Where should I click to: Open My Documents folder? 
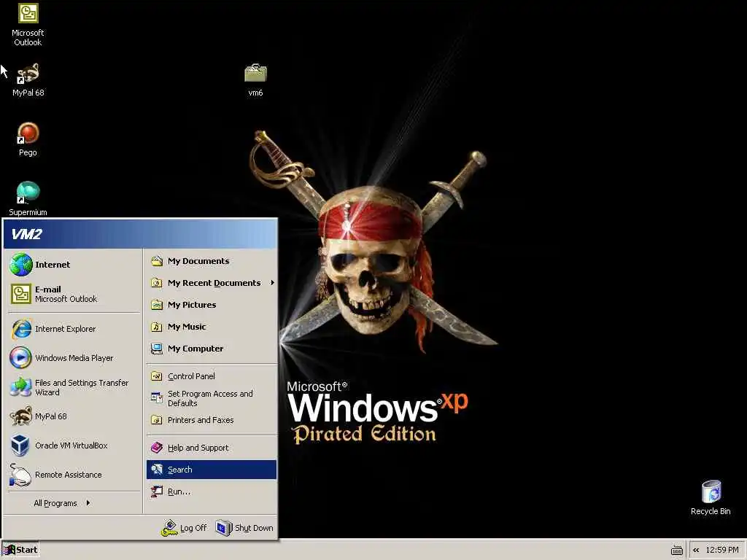pos(211,261)
